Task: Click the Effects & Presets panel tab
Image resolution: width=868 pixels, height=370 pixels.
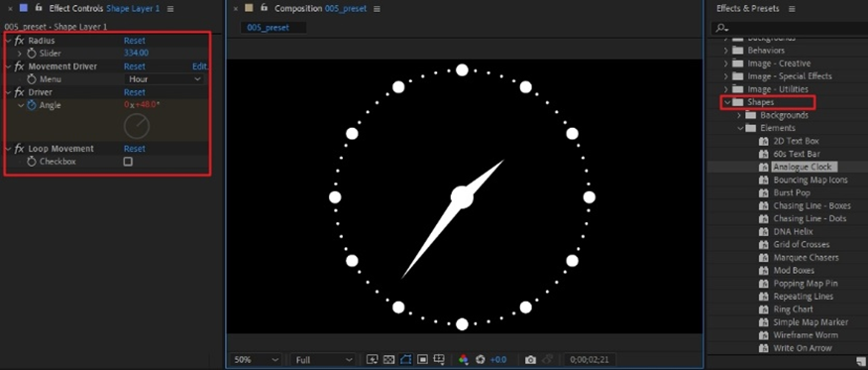Action: [x=747, y=9]
